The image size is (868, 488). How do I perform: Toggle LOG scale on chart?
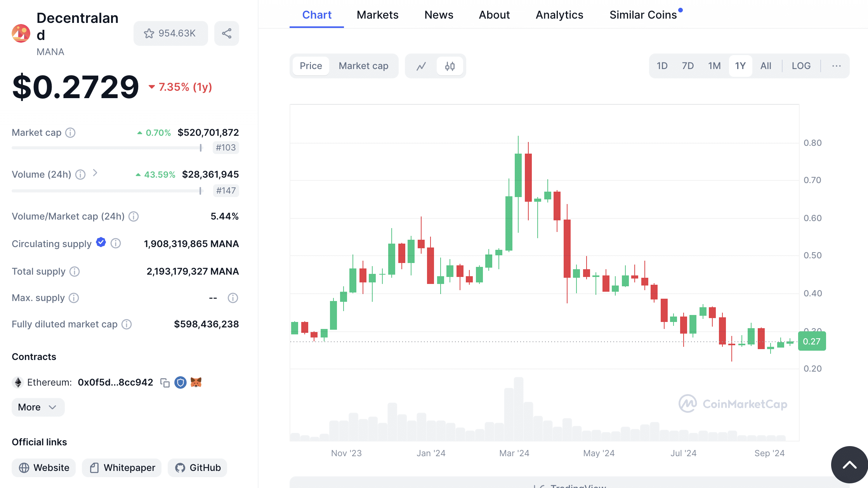point(801,66)
